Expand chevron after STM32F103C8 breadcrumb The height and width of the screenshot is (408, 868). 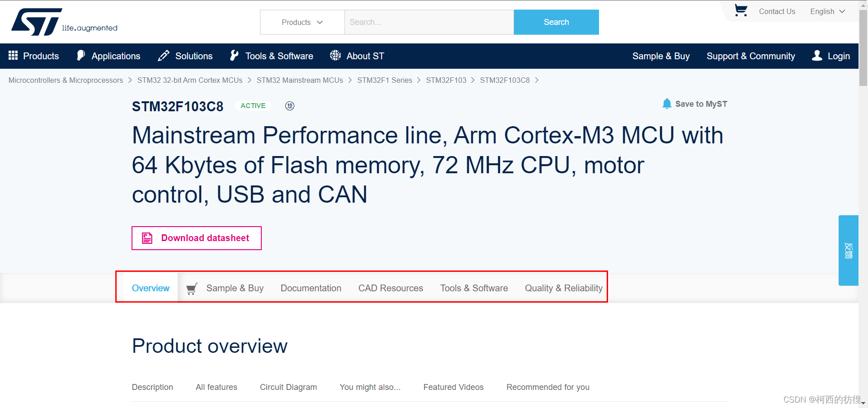point(537,80)
